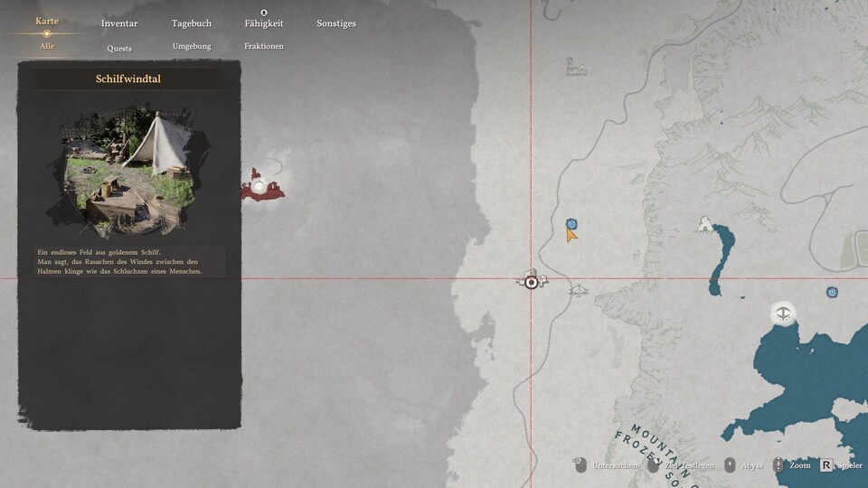Click the Schilfwindtal location thumbnail image
The width and height of the screenshot is (868, 488).
pos(129,172)
